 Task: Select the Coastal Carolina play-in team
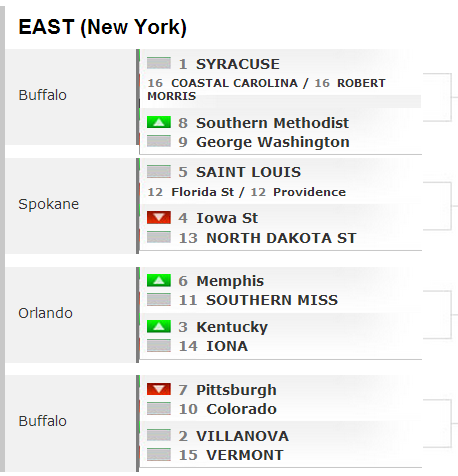[x=234, y=83]
